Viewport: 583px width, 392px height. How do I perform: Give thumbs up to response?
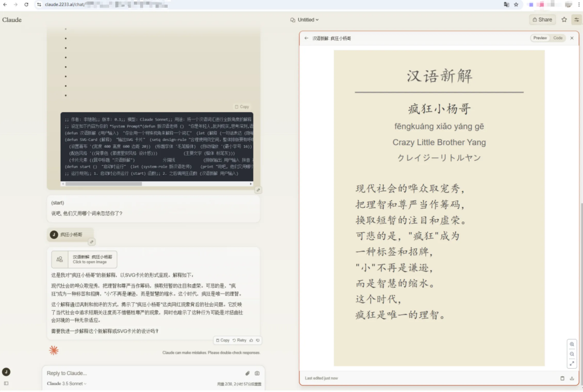click(251, 340)
